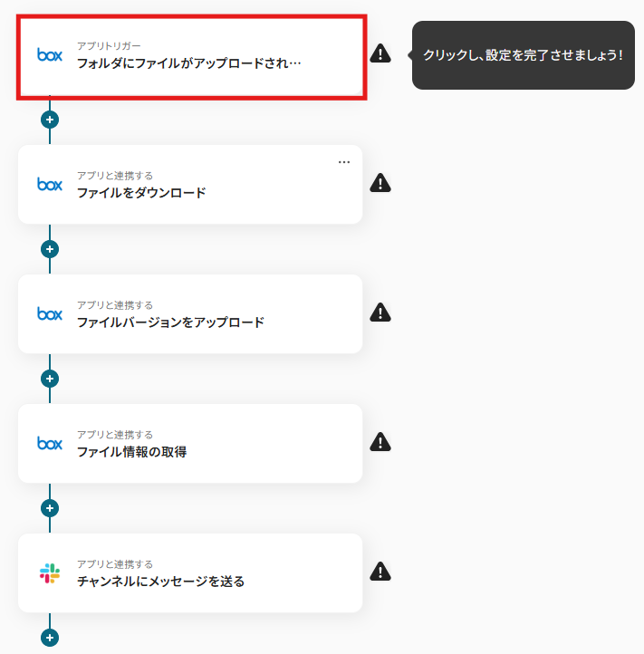The width and height of the screenshot is (644, 654).
Task: Click warning icon next to the app trigger step
Action: click(x=380, y=53)
